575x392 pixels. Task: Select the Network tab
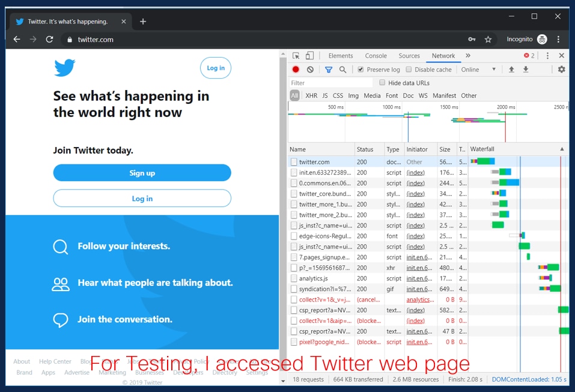click(443, 56)
